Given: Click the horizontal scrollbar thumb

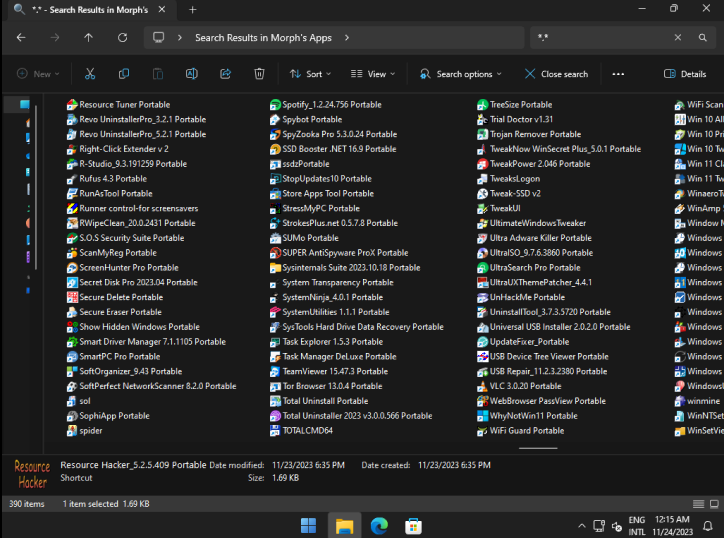Looking at the screenshot, I should [538, 448].
